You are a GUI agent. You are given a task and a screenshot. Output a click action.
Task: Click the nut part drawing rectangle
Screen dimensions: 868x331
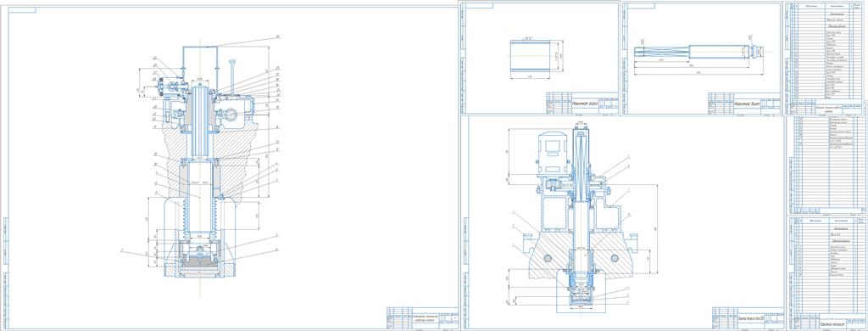click(x=530, y=56)
